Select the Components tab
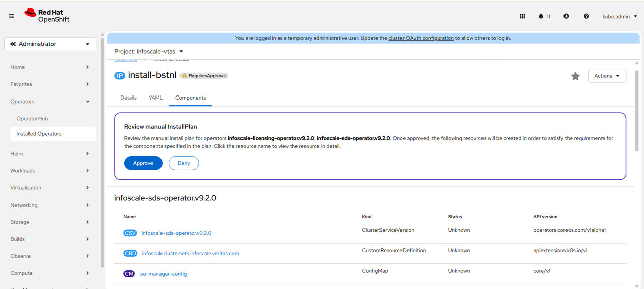The image size is (644, 289). coord(190,98)
